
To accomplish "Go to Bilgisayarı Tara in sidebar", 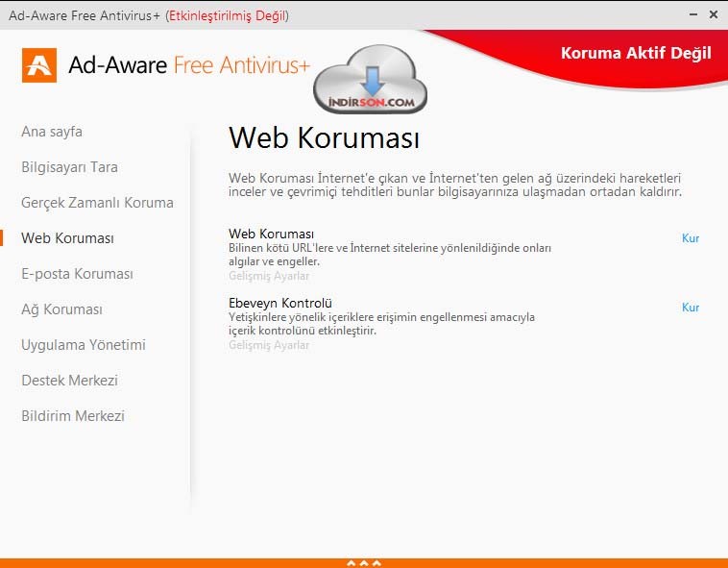I will pos(70,167).
